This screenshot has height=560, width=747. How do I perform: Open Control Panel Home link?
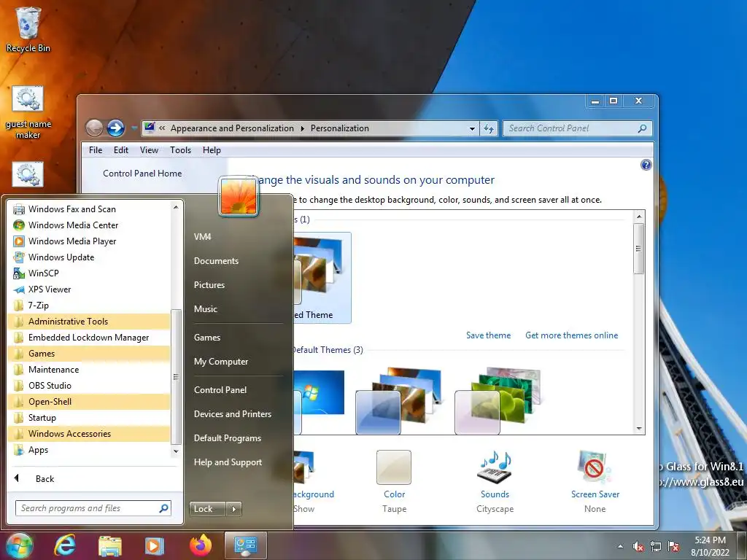(142, 174)
